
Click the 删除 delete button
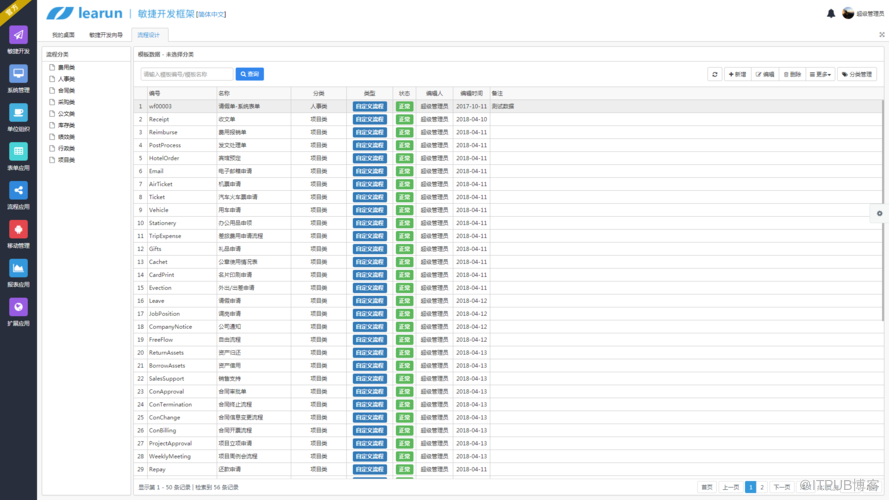793,74
